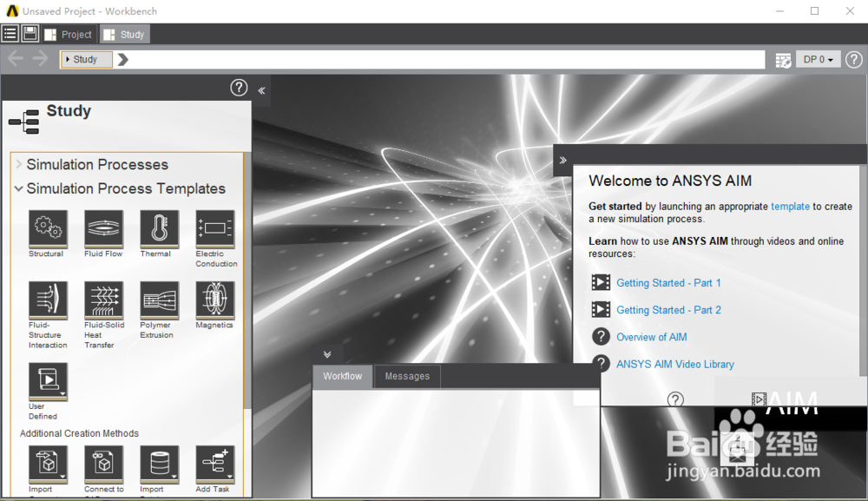This screenshot has width=868, height=501.
Task: Click the Study breadcrumb button
Action: 86,59
